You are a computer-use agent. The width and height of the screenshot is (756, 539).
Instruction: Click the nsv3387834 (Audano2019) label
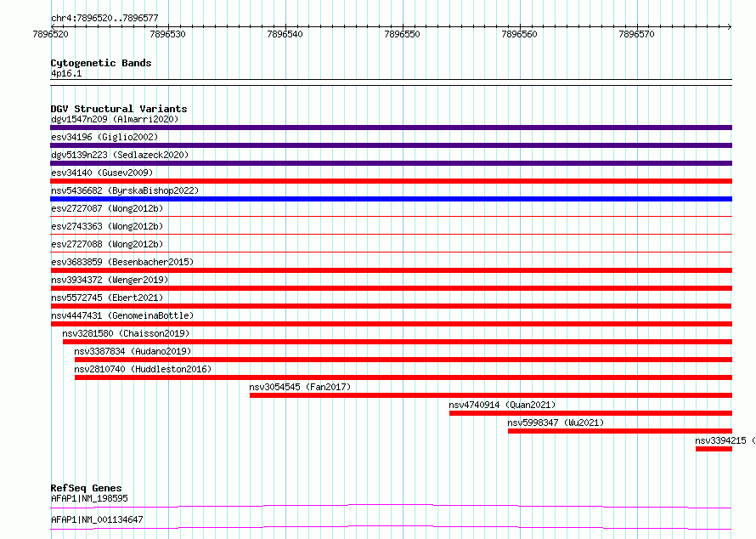tap(133, 351)
